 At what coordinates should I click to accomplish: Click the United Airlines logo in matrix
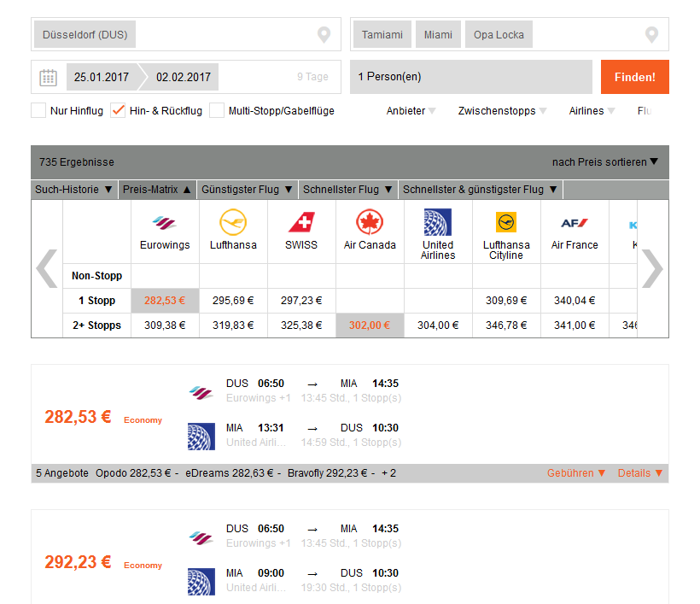(437, 222)
